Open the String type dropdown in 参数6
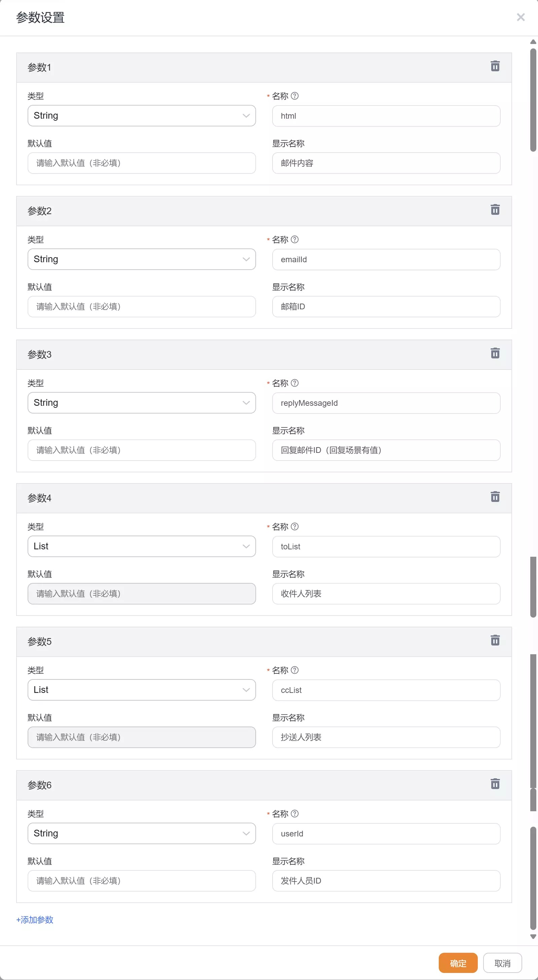Screen dimensions: 538x980 coord(142,833)
